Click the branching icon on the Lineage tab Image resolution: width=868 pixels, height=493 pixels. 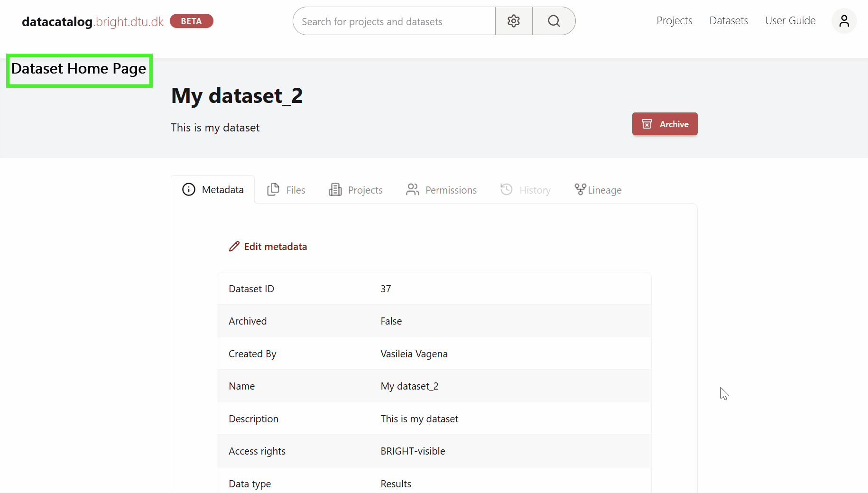(x=579, y=189)
